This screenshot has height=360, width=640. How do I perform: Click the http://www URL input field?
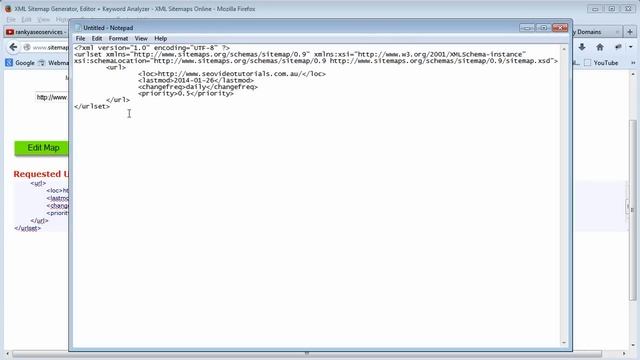point(52,97)
